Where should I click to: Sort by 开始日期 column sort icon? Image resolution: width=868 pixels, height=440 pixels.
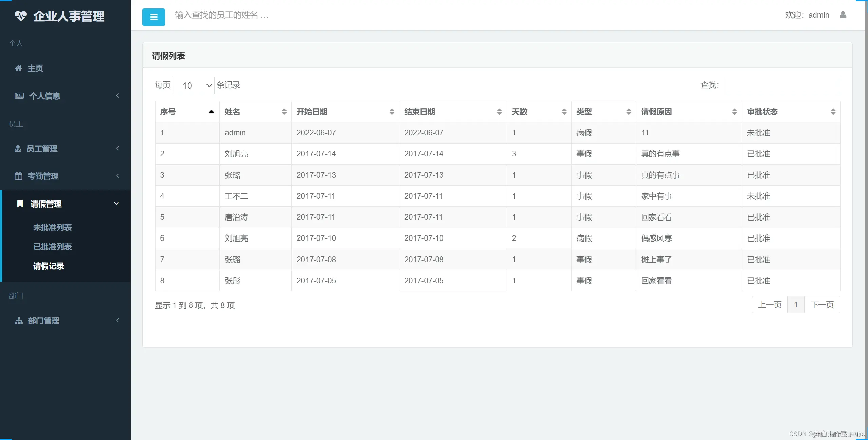[x=392, y=112]
